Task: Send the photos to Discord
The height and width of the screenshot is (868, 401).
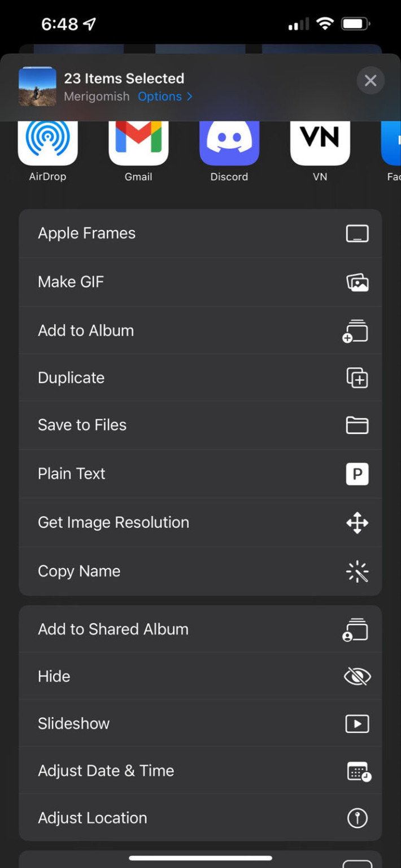Action: pos(229,142)
